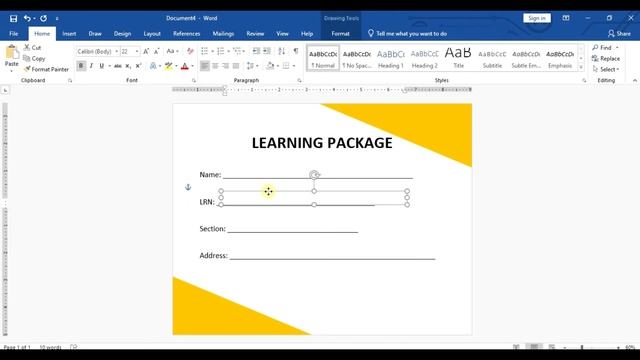Open the Numbering list dropdown
The image size is (640, 360).
coord(228,51)
